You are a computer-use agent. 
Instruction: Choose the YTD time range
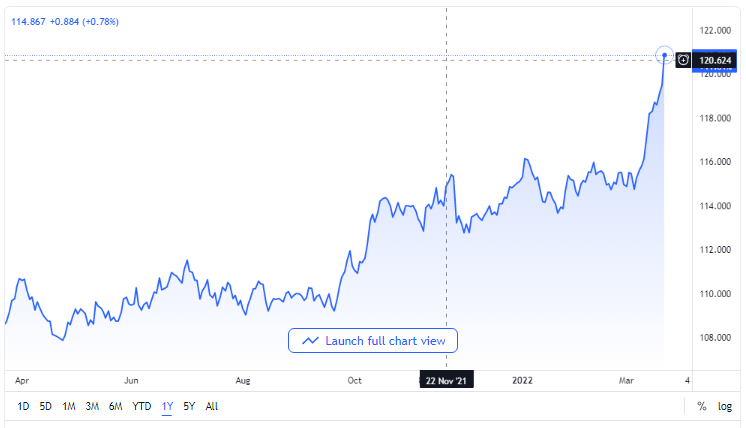coord(142,407)
